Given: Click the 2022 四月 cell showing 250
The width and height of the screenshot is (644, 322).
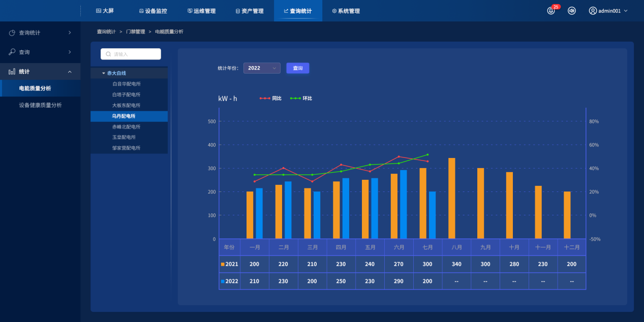Looking at the screenshot, I should tap(341, 281).
